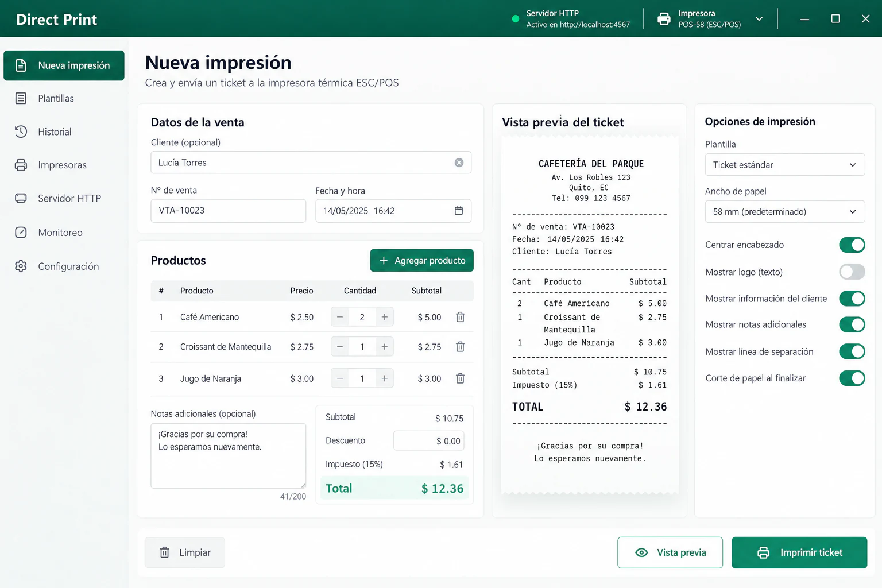Expand the Impresora POS-58 selector chevron
The width and height of the screenshot is (882, 588).
click(x=759, y=19)
